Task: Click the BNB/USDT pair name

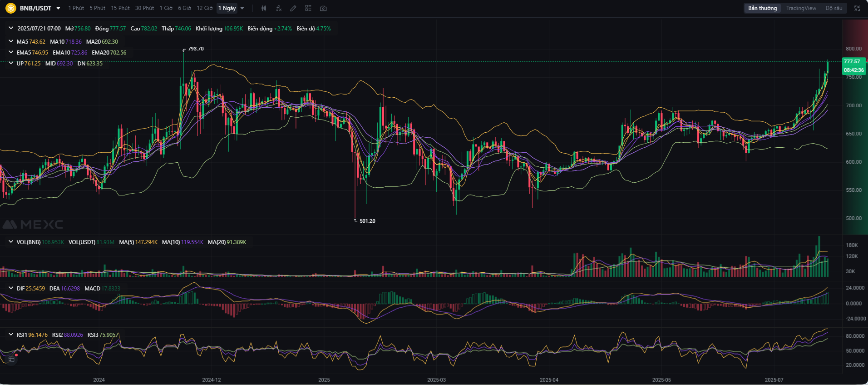Action: pyautogui.click(x=35, y=8)
